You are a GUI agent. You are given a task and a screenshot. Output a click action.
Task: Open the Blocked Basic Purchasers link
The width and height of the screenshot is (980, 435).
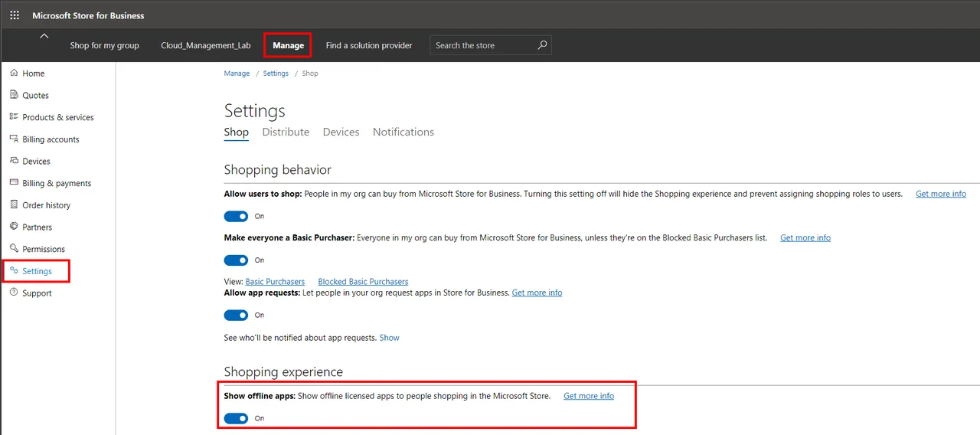363,282
